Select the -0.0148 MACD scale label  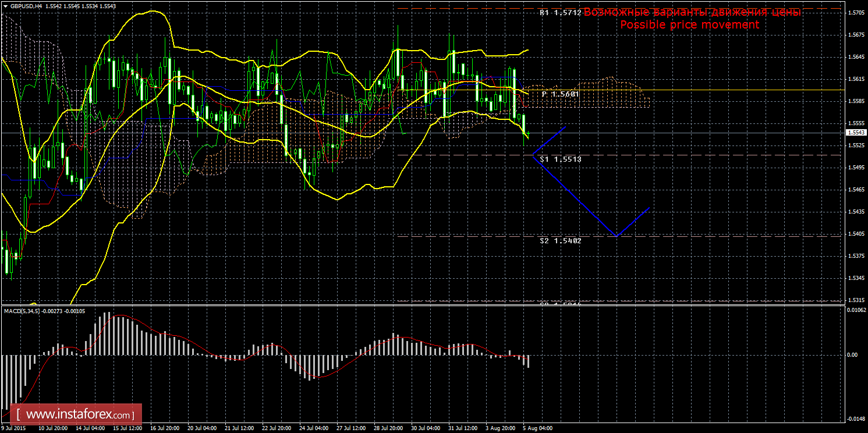855,418
